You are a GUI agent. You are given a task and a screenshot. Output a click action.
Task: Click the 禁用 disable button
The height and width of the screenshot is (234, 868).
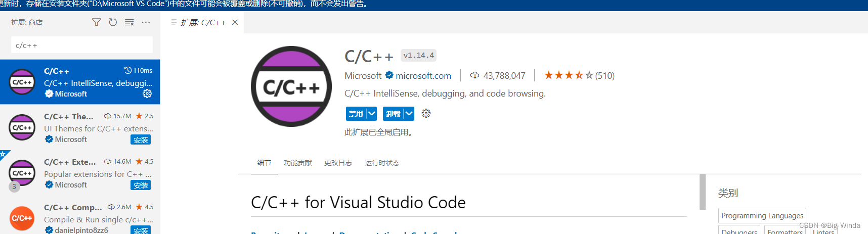click(356, 114)
